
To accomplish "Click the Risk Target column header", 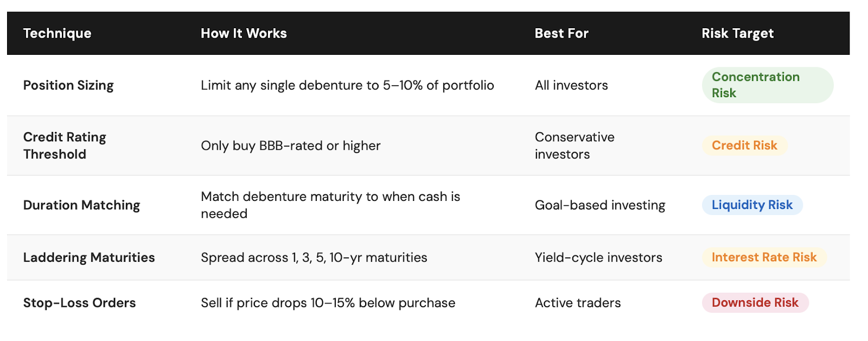I will (x=737, y=34).
